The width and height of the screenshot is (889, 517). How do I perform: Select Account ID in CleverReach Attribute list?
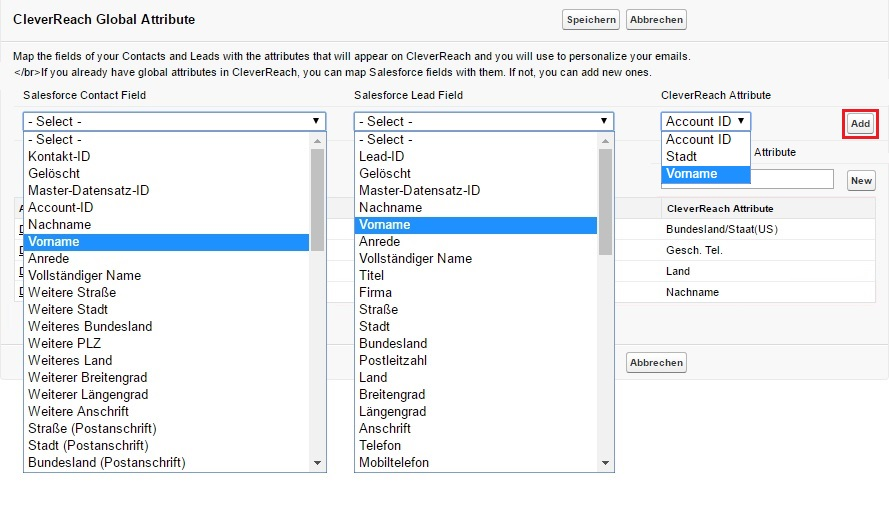(706, 139)
